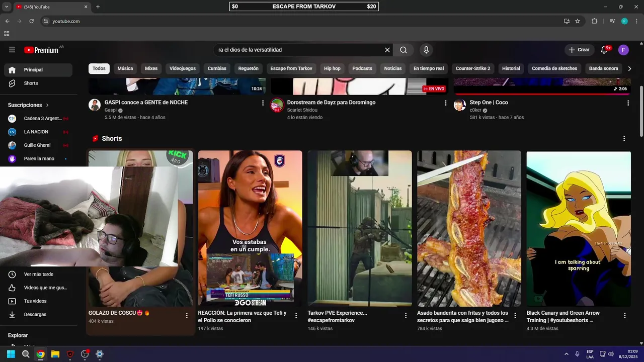Select the Hip hop filter chip
Screen dimensions: 644x362
point(332,68)
